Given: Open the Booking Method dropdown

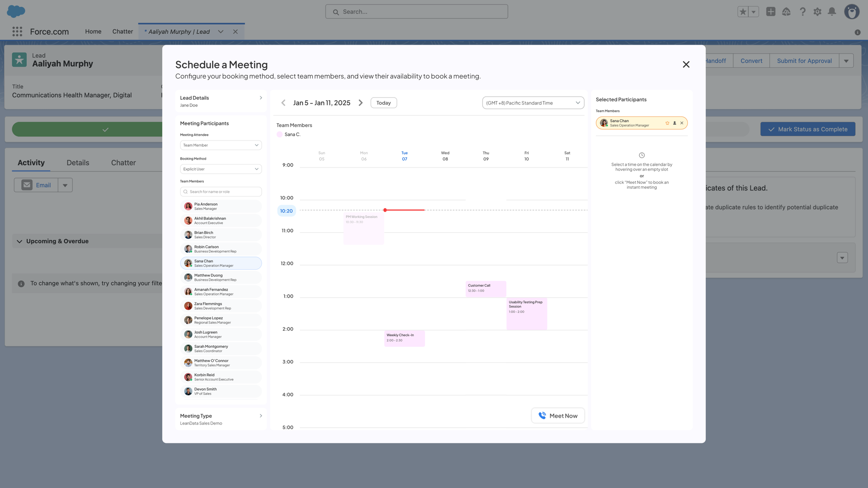Looking at the screenshot, I should 221,169.
